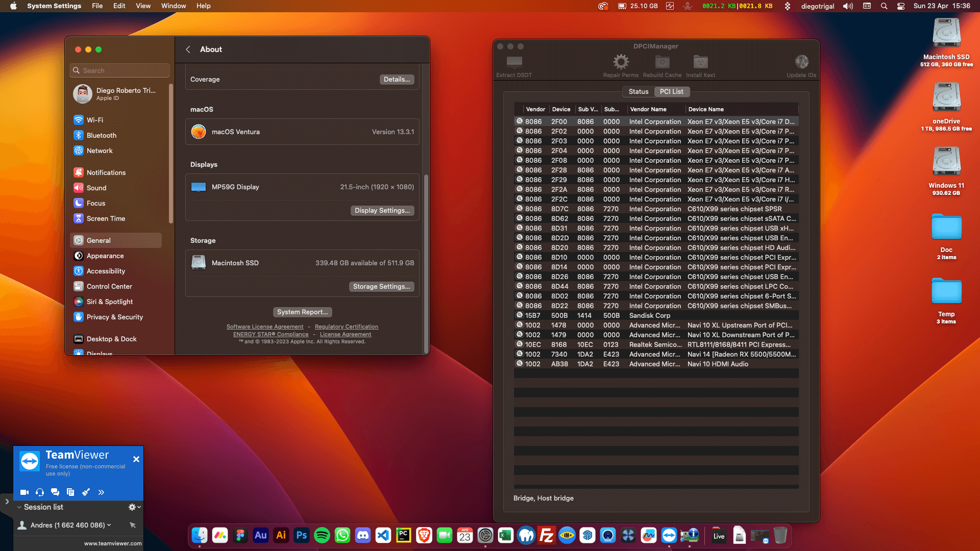The image size is (980, 551).
Task: Collapse the TeamViewer side panel arrow
Action: tap(7, 502)
